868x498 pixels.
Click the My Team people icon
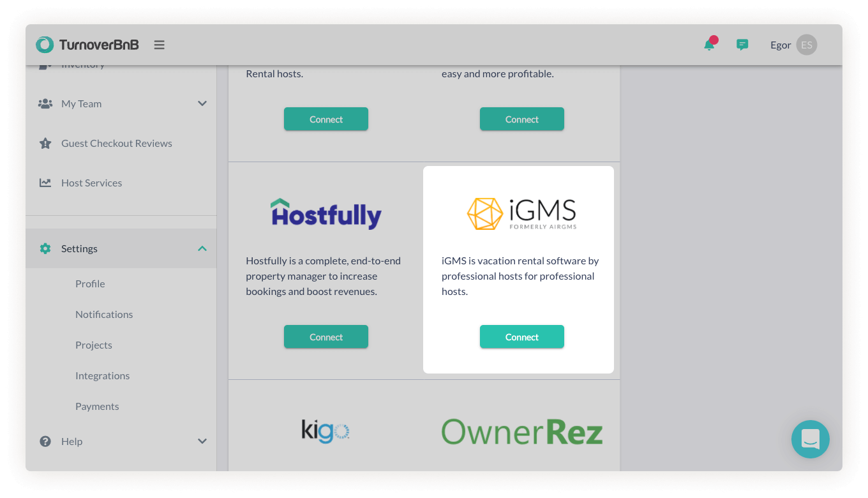pyautogui.click(x=45, y=103)
